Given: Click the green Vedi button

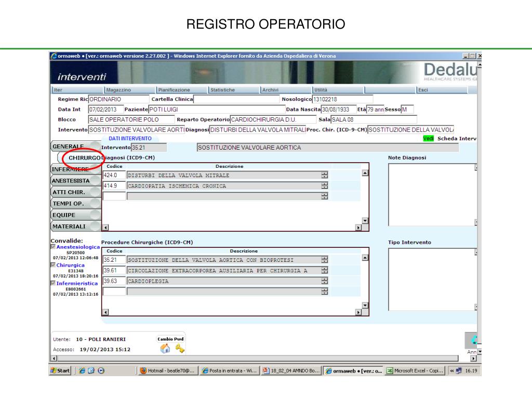Looking at the screenshot, I should point(428,138).
